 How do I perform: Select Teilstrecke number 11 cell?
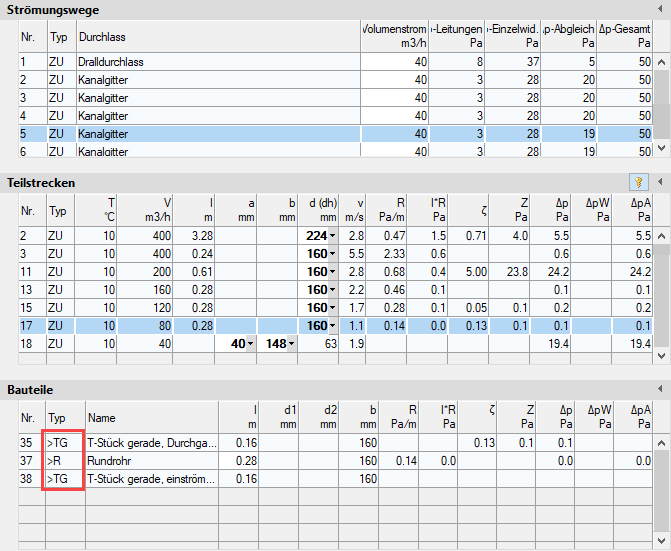33,272
